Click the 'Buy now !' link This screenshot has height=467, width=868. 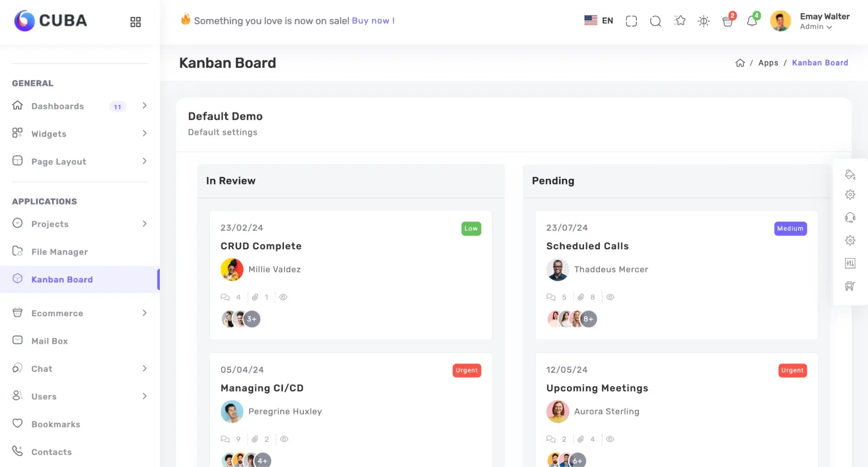coord(373,21)
